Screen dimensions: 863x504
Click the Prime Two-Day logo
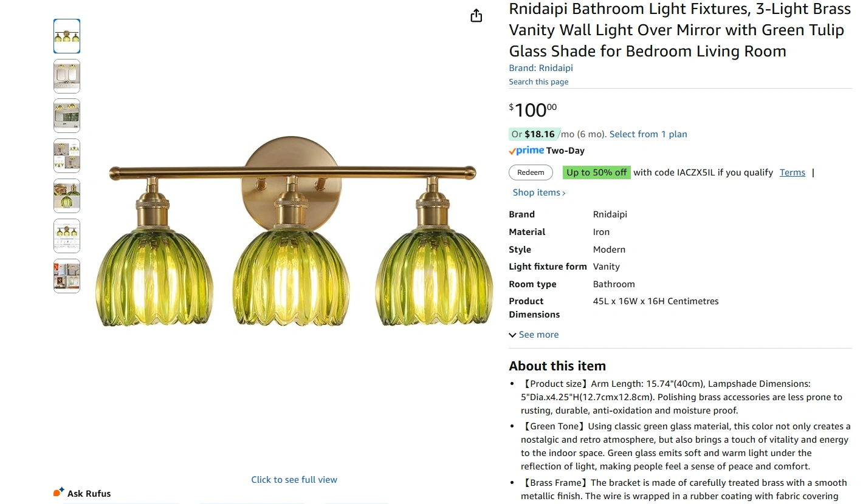click(x=526, y=151)
